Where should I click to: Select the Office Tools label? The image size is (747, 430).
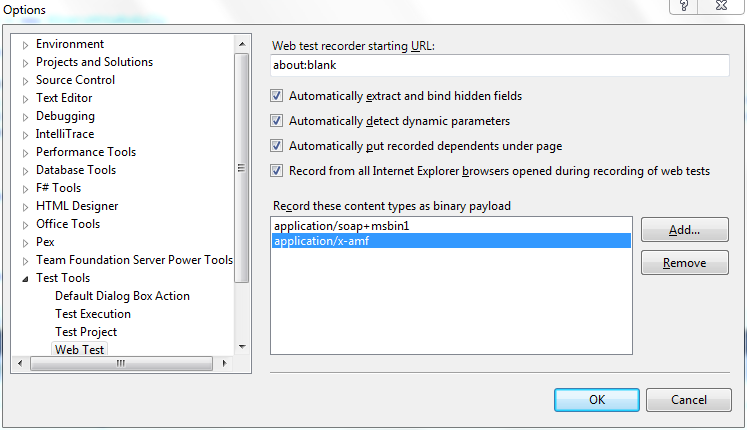[68, 224]
